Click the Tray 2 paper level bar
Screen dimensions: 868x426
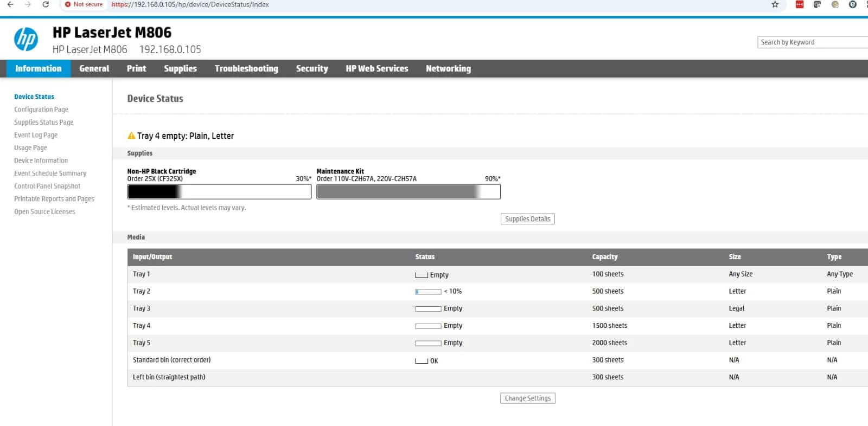point(428,292)
